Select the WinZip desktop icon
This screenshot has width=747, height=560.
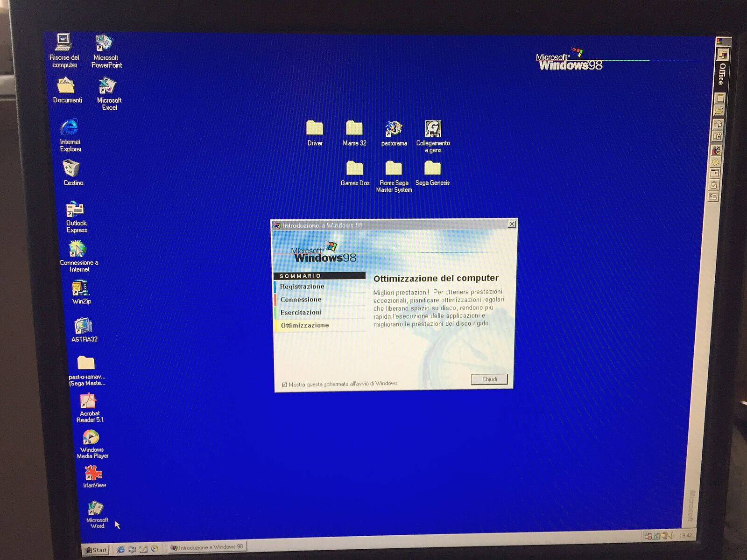(x=80, y=289)
